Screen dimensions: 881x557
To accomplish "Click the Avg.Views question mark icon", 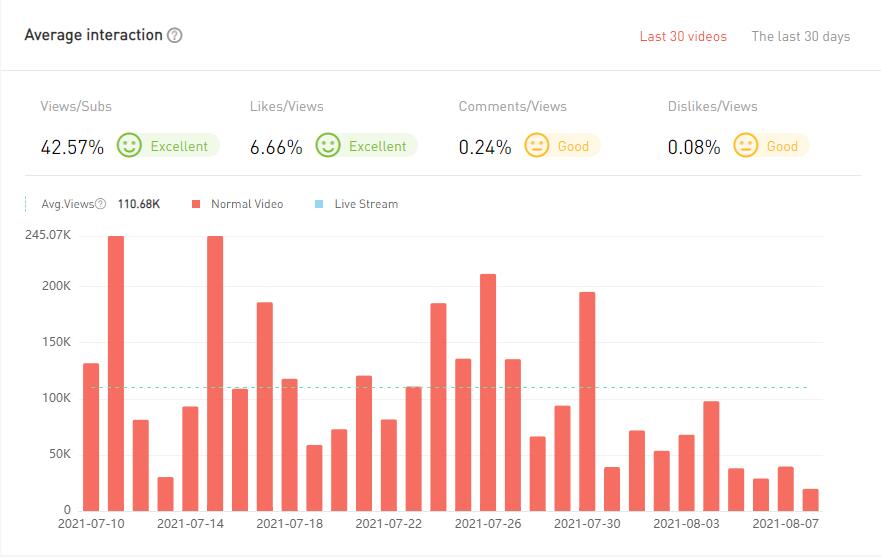I will click(x=101, y=204).
